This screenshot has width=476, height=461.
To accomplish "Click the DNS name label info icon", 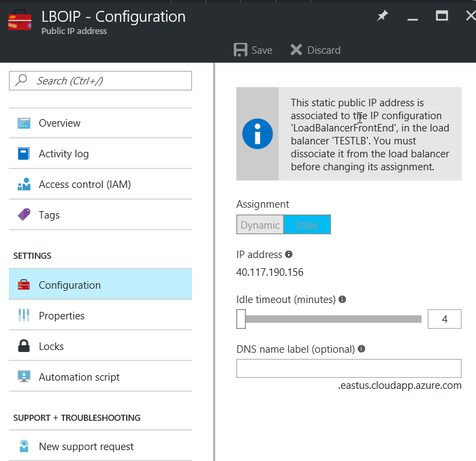I will 362,349.
